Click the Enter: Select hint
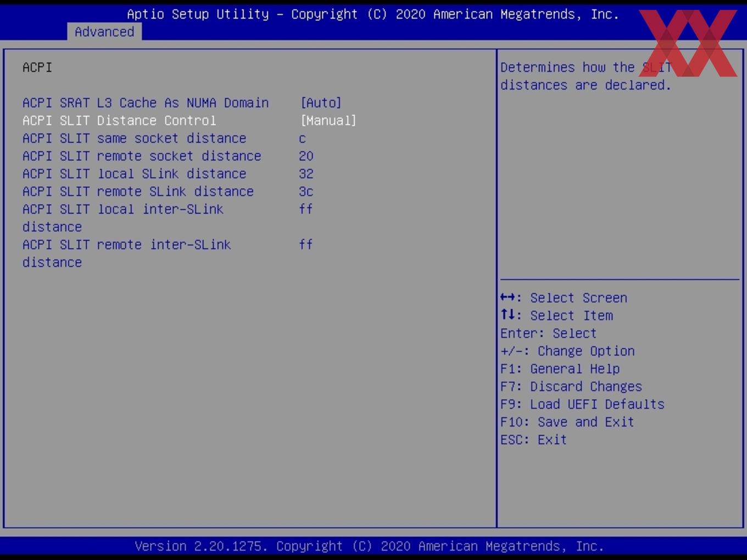Screen dimensions: 747x560 click(548, 333)
